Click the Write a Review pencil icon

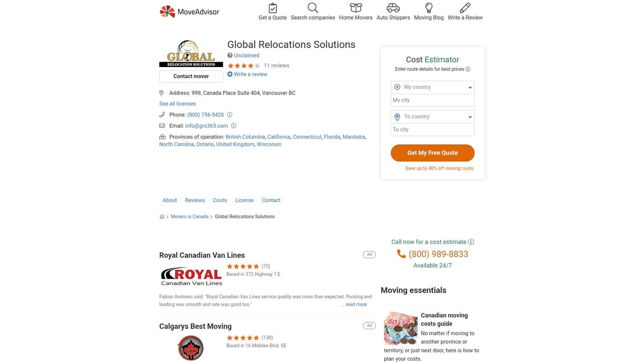click(x=465, y=8)
